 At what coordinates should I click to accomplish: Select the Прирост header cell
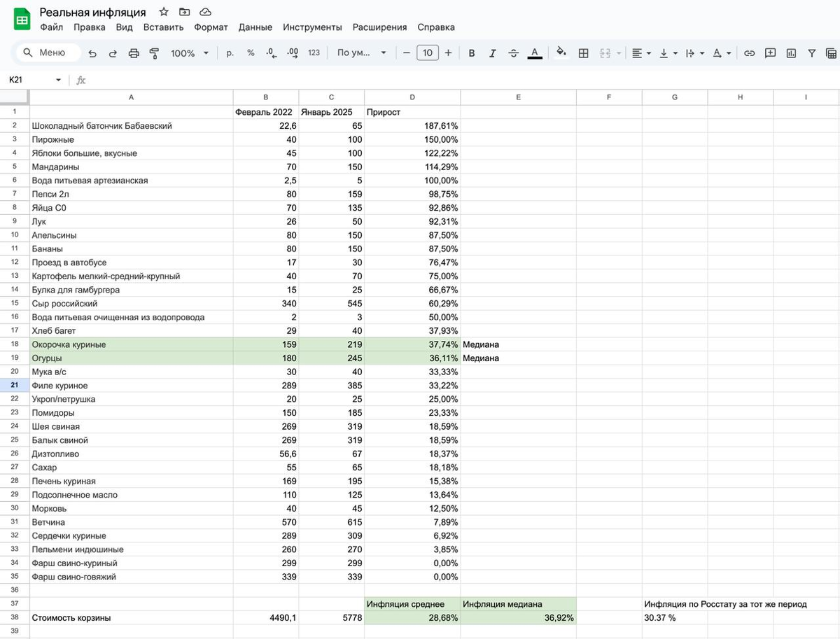tap(412, 112)
